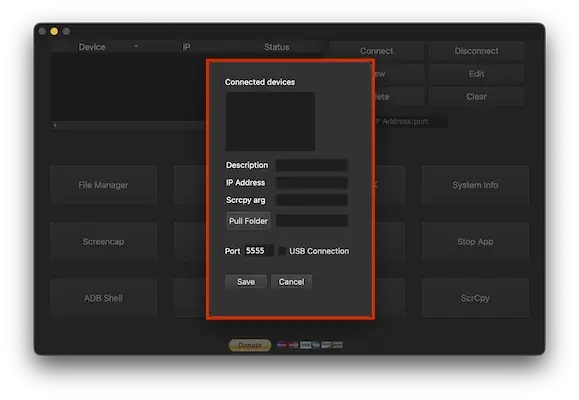Open the Screencap function
Screen dimensions: 579x400
point(103,242)
